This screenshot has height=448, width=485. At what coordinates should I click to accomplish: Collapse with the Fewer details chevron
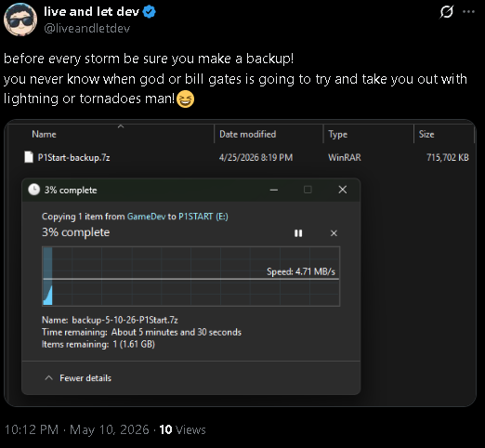pos(49,378)
